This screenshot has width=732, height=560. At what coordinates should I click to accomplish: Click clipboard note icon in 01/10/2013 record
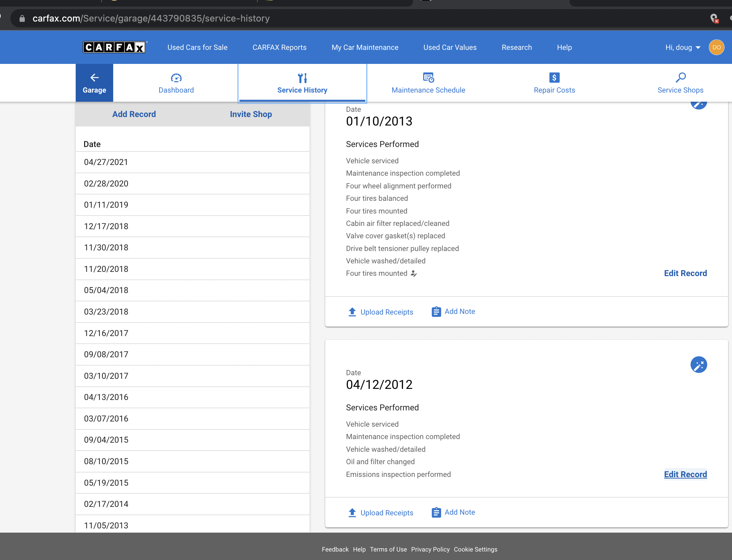point(436,312)
